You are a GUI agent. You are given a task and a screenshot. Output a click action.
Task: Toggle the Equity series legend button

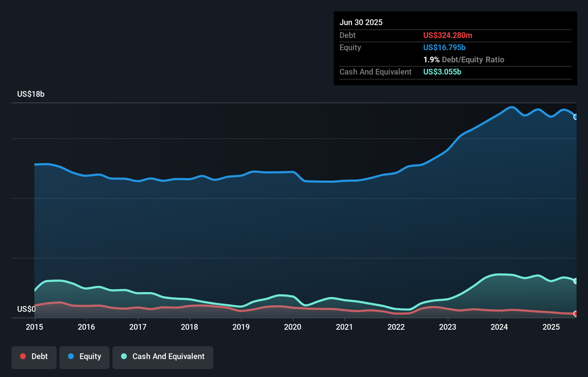pos(85,357)
